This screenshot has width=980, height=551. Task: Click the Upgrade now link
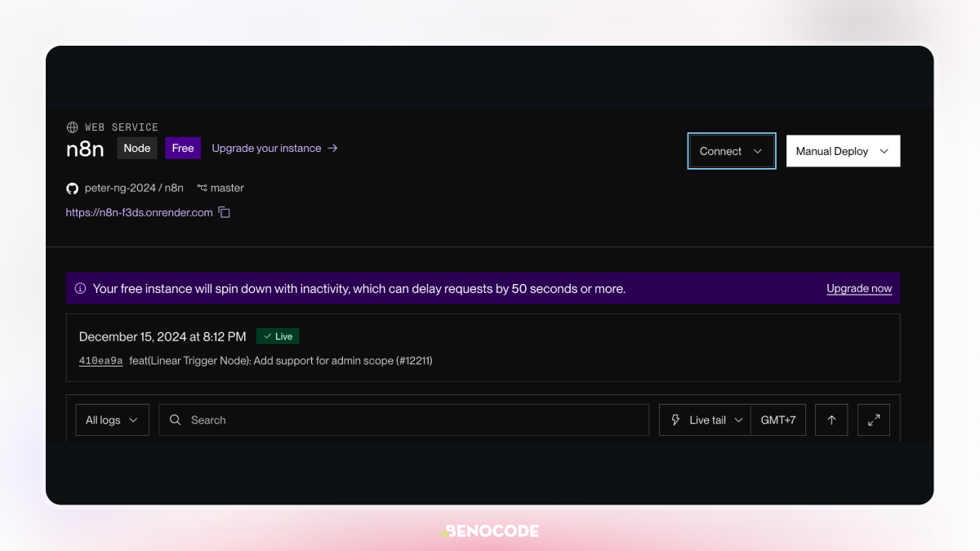(859, 288)
